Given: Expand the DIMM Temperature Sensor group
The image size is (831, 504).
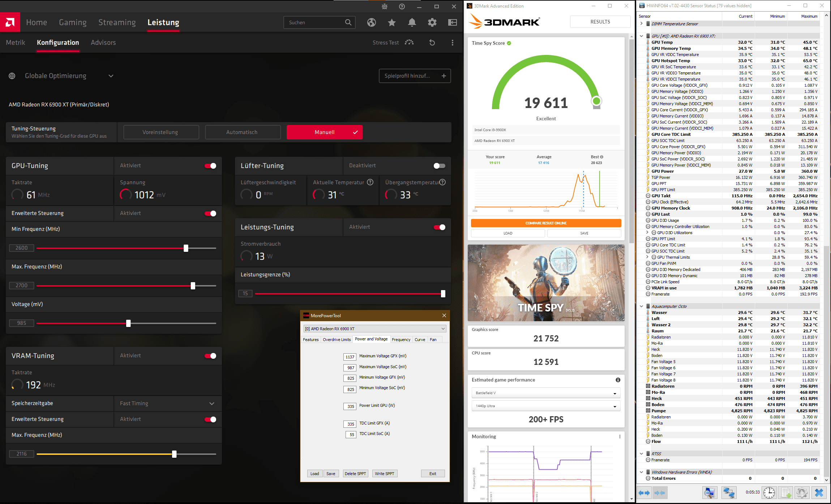Looking at the screenshot, I should pyautogui.click(x=642, y=24).
